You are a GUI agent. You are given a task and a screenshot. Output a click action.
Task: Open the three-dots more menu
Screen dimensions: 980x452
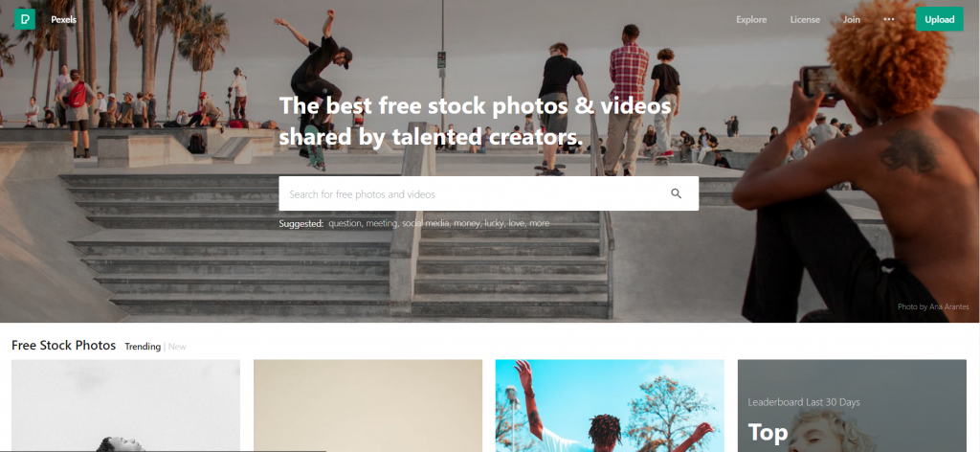coord(889,19)
